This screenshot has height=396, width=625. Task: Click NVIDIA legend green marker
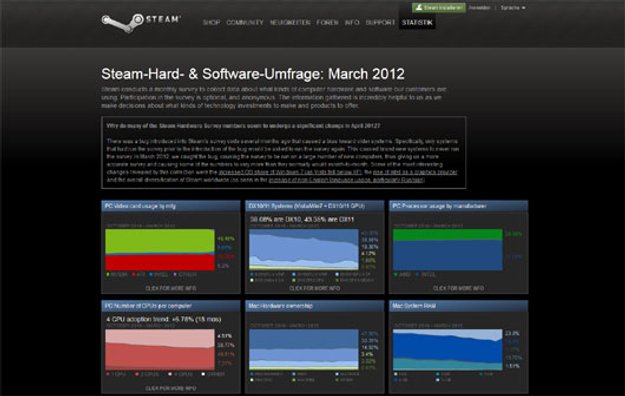108,275
